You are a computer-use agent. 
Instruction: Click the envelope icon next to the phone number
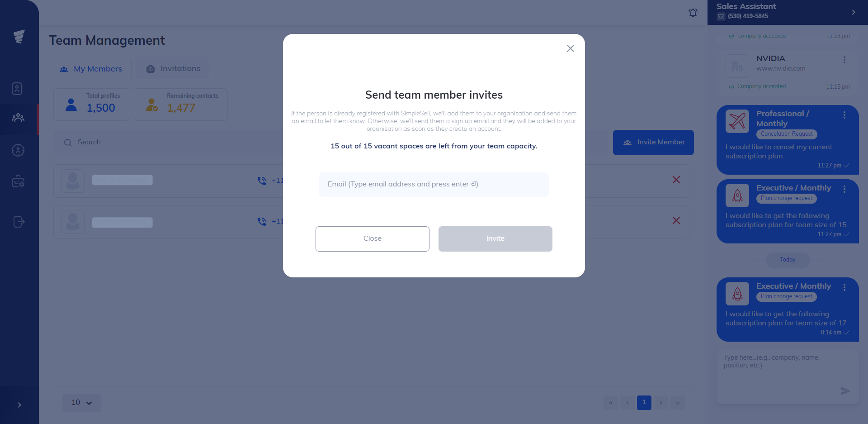click(x=721, y=16)
